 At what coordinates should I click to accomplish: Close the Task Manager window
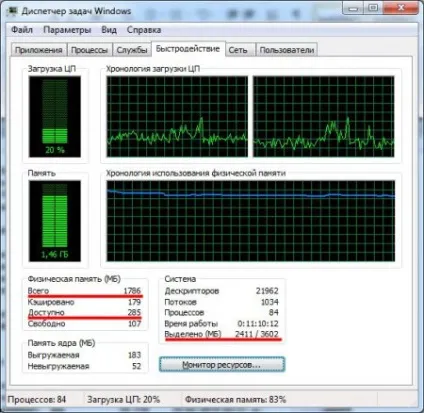click(x=401, y=8)
